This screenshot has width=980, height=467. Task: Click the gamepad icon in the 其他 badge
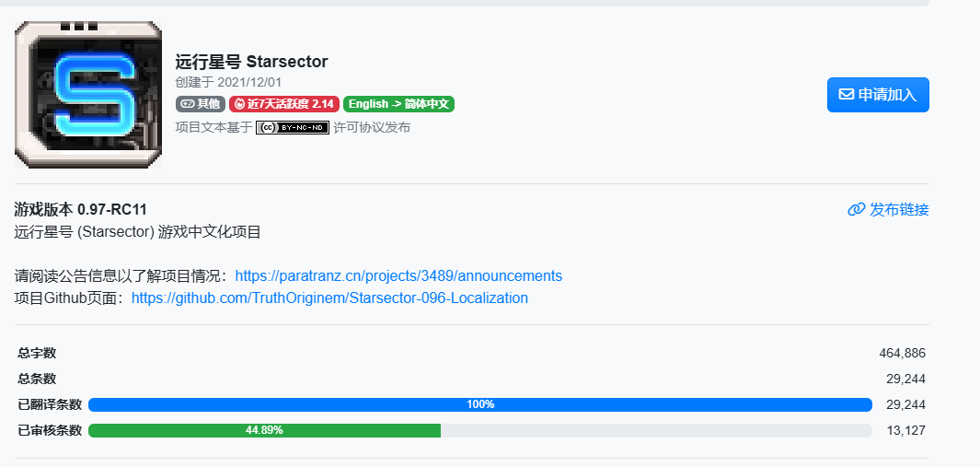[186, 104]
